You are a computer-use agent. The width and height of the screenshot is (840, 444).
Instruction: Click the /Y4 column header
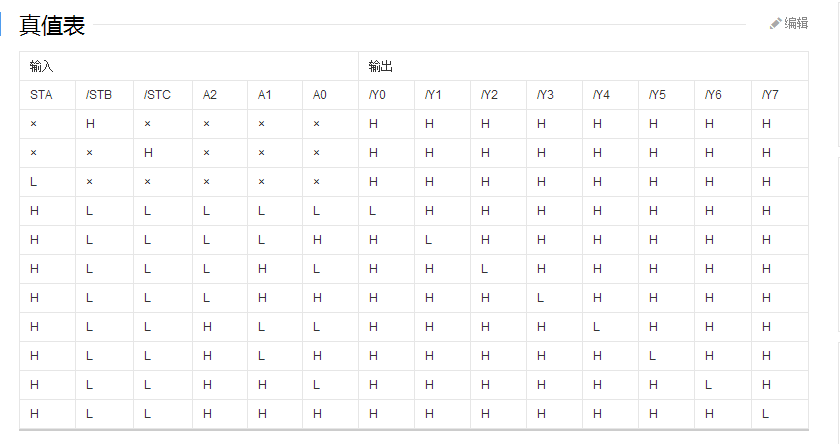point(601,95)
